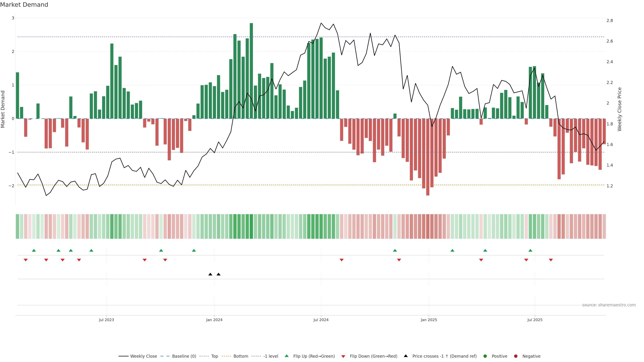Click Flip Up green triangle legend icon
The image size is (644, 362).
click(287, 356)
